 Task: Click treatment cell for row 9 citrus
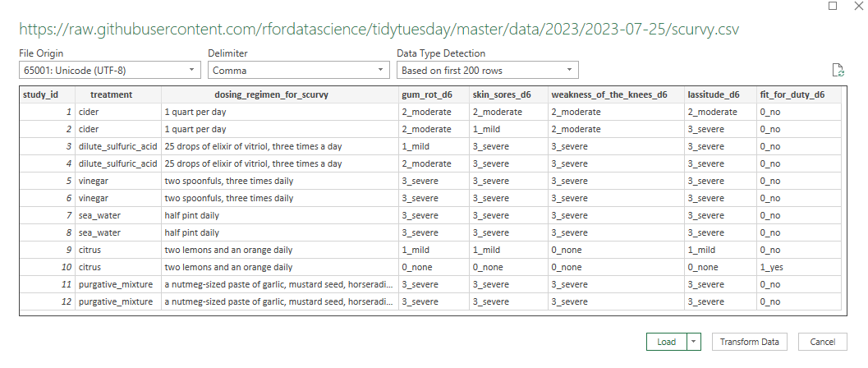[x=118, y=251]
